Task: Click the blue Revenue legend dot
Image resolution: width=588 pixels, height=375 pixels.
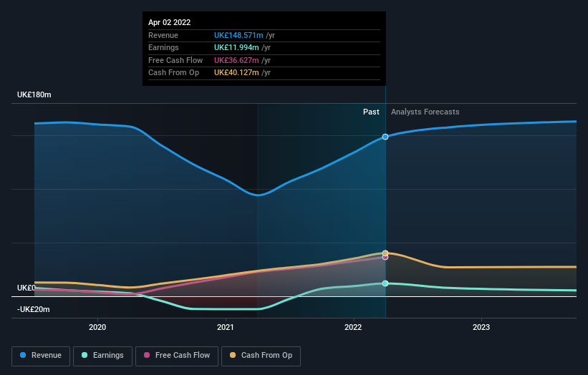Action: point(23,355)
